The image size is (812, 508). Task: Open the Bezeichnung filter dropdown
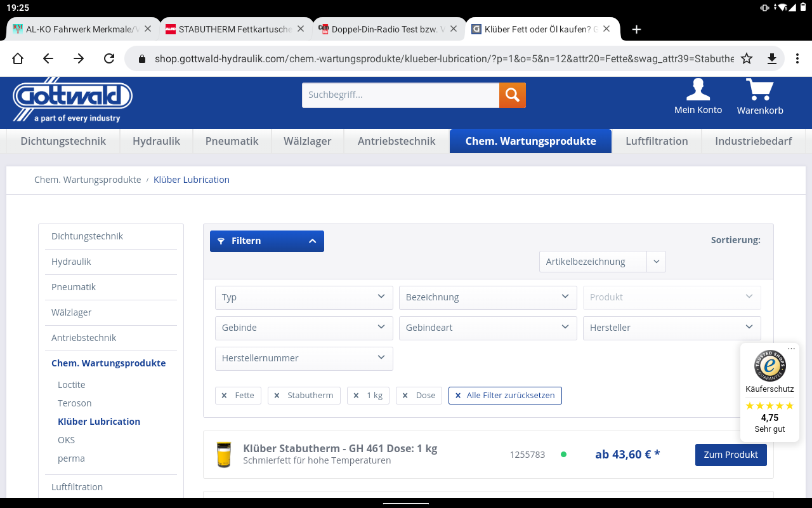(488, 297)
